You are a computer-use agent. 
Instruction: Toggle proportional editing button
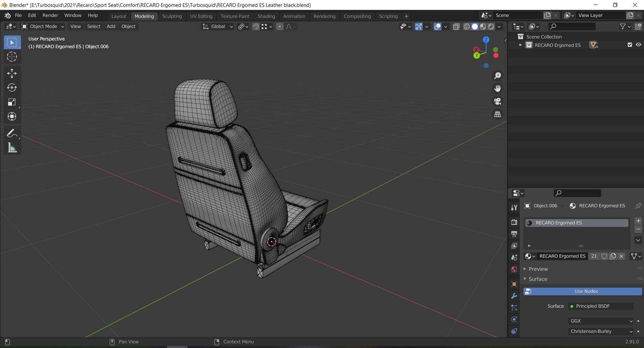[279, 26]
